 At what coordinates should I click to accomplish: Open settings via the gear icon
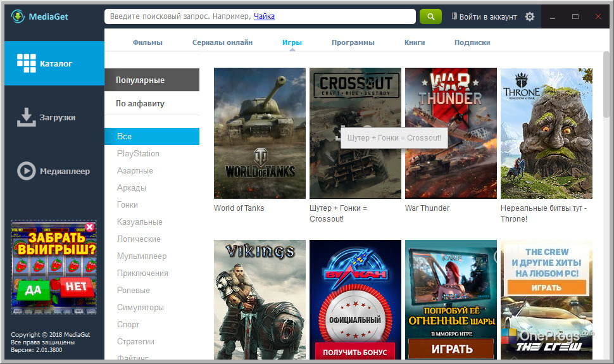529,16
